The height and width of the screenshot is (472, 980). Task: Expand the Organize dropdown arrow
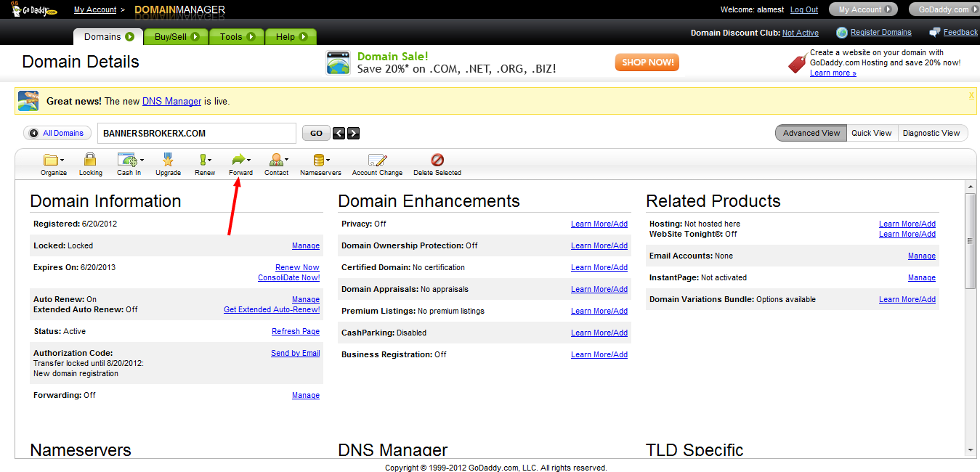point(62,160)
